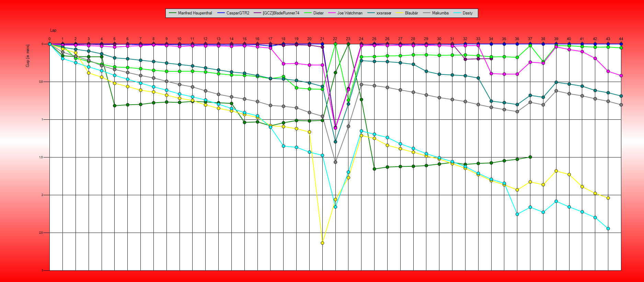Click lap number 15 on the axis

coord(244,39)
